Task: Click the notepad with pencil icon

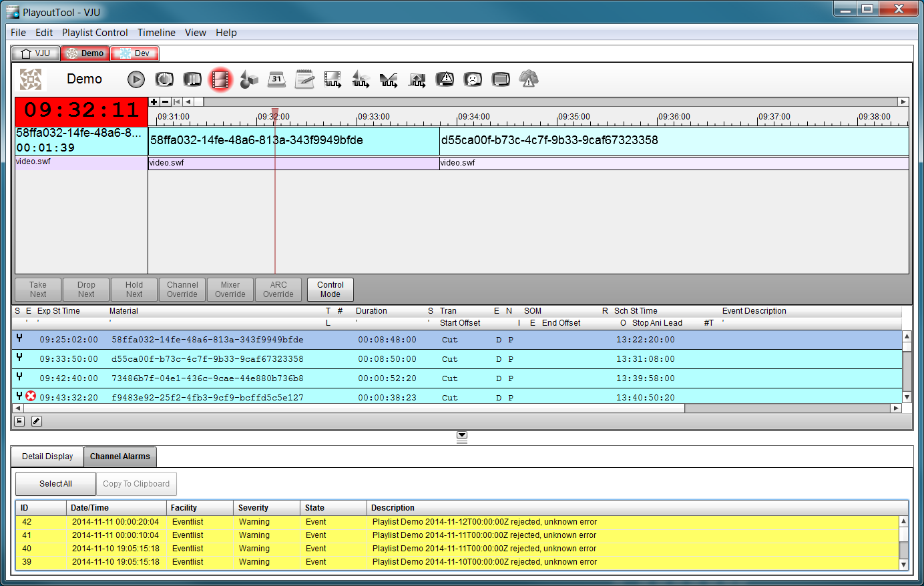Action: click(304, 79)
